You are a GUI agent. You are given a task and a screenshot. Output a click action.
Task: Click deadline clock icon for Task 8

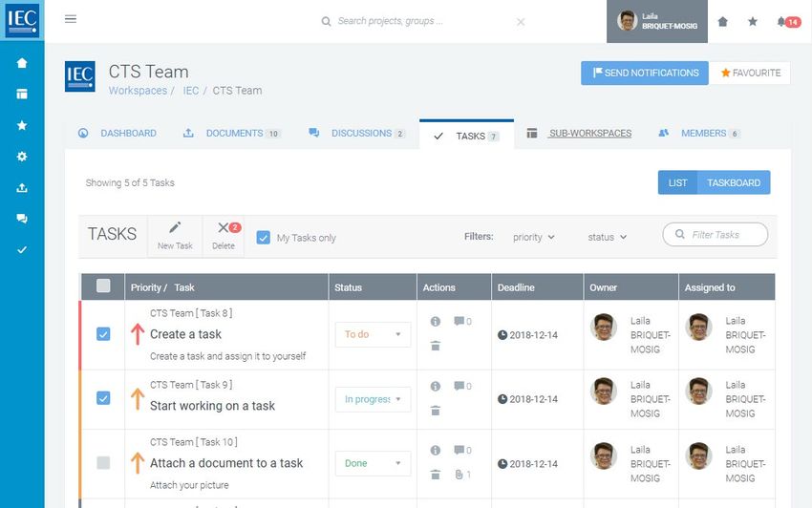(x=502, y=335)
